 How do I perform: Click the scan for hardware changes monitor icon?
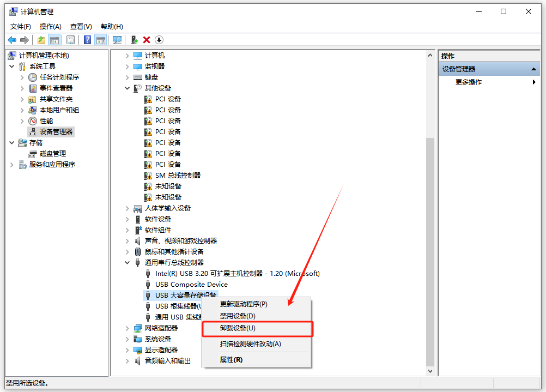click(117, 40)
